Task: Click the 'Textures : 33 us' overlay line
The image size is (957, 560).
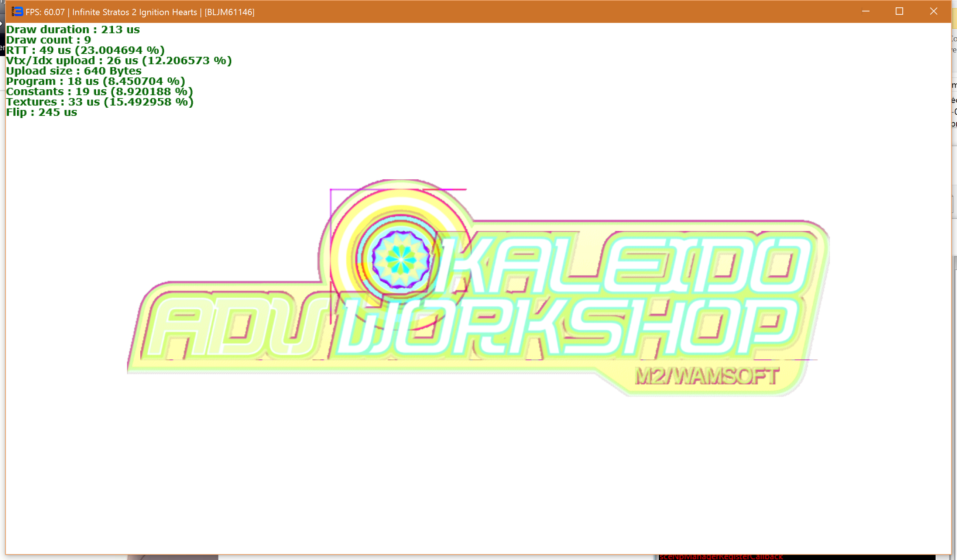Action: 100,102
